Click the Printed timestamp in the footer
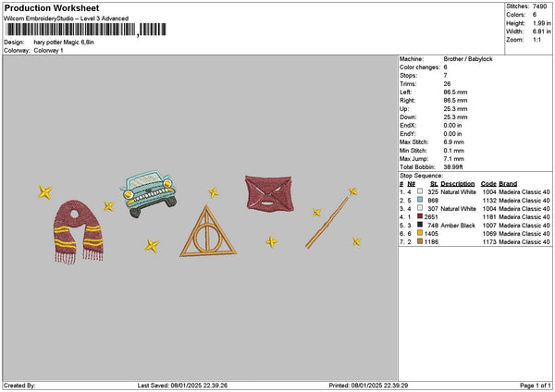Screen dimensions: 555x392 pos(368,386)
